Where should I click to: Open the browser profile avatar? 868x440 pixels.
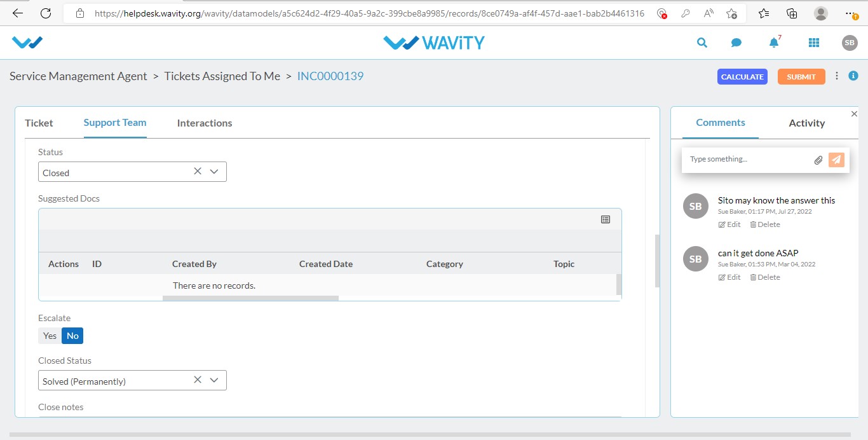(821, 13)
